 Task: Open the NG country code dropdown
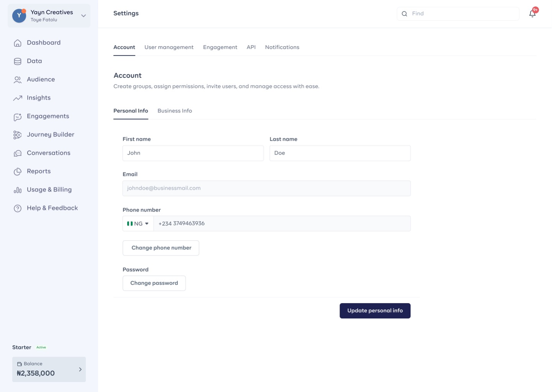click(x=138, y=223)
